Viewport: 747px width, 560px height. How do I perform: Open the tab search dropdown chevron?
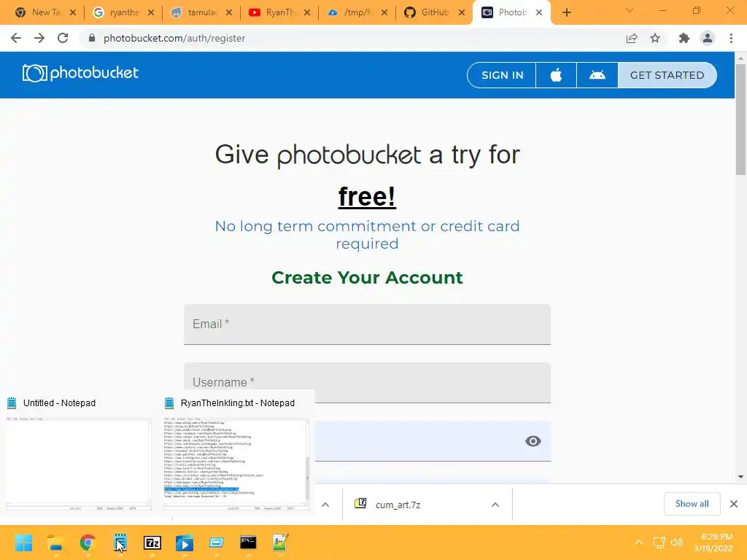pyautogui.click(x=630, y=10)
